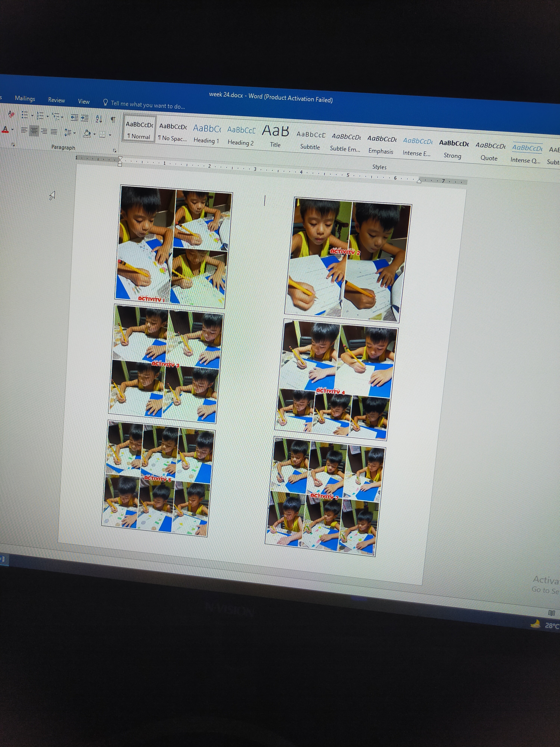This screenshot has height=747, width=560.
Task: Select the Activity 1 photo collage
Action: coord(173,247)
